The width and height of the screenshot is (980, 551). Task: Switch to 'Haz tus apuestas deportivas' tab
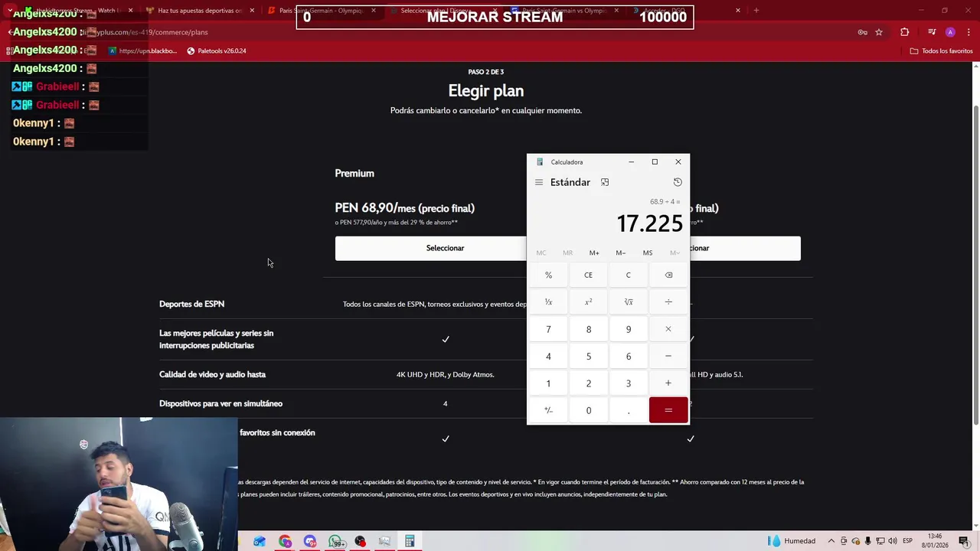199,11
